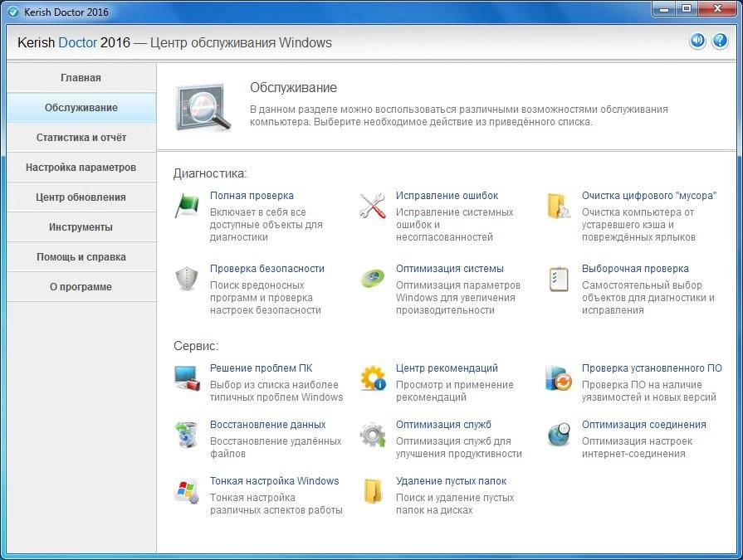Open Центр обновления in sidebar
The height and width of the screenshot is (560, 743).
pos(81,197)
